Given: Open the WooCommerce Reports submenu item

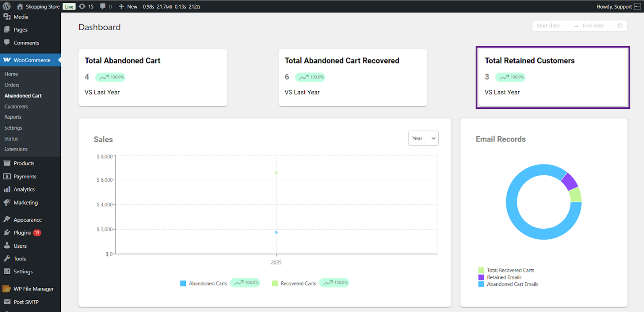Looking at the screenshot, I should tap(13, 117).
